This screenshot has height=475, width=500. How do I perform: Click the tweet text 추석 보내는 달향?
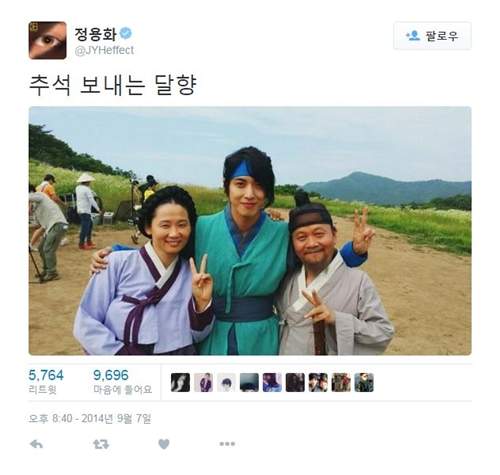[x=113, y=85]
